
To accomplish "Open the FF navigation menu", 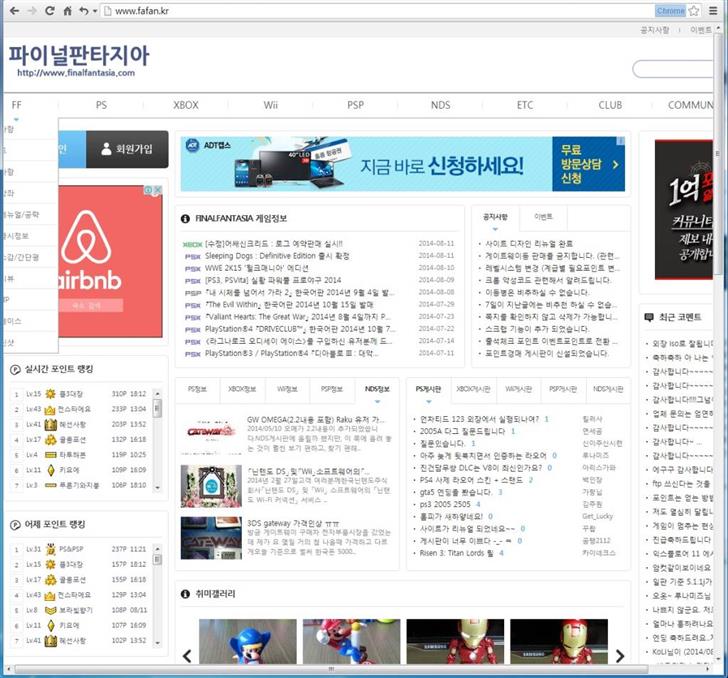I will 17,105.
